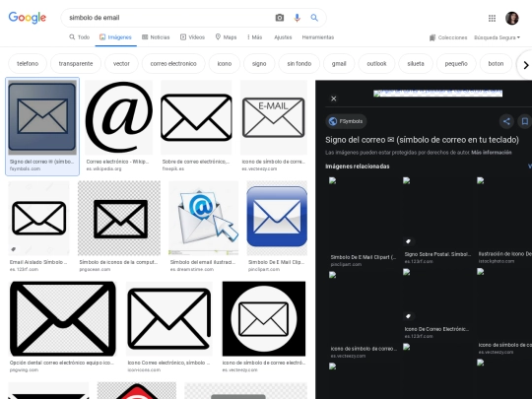Filter by the vector chip
Image resolution: width=532 pixels, height=399 pixels.
[x=121, y=64]
